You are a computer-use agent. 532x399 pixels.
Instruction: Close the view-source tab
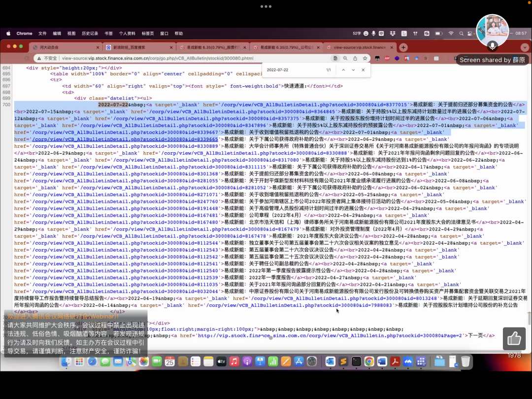[x=392, y=47]
